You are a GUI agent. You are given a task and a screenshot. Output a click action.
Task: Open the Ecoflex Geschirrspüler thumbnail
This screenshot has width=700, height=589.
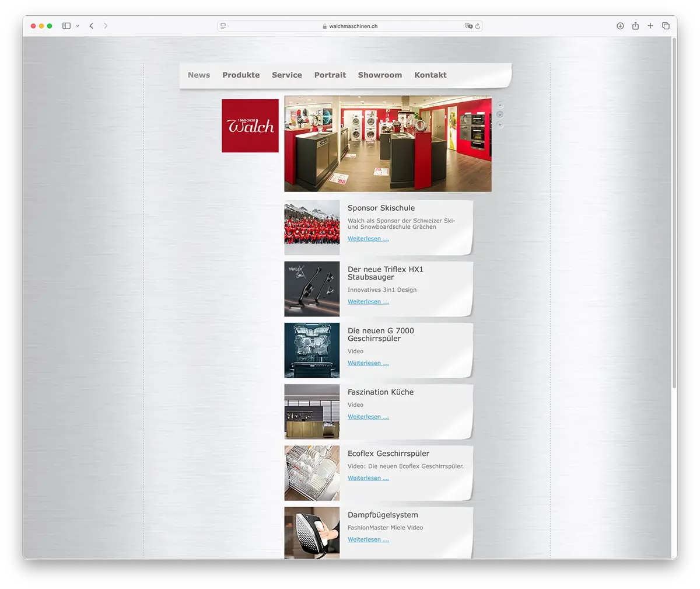pyautogui.click(x=312, y=473)
